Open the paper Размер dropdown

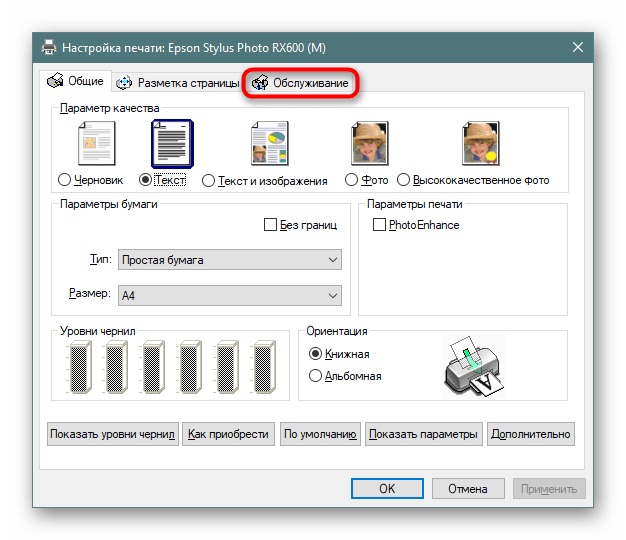(x=230, y=295)
